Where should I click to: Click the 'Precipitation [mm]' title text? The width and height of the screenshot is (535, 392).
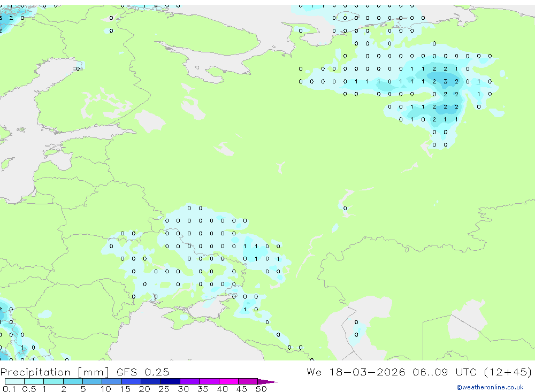[55, 372]
